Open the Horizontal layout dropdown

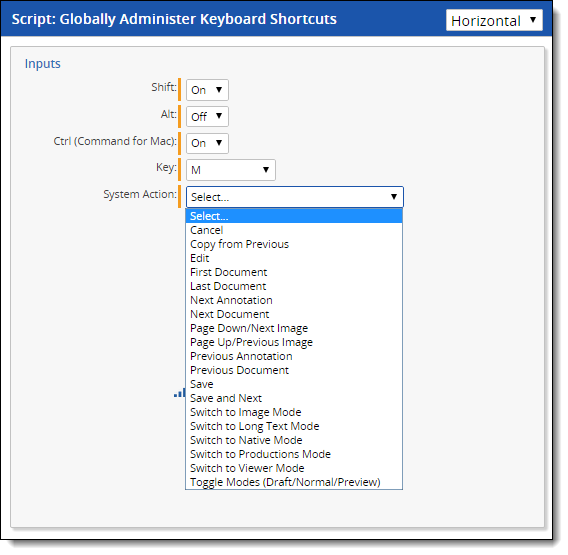[x=494, y=20]
